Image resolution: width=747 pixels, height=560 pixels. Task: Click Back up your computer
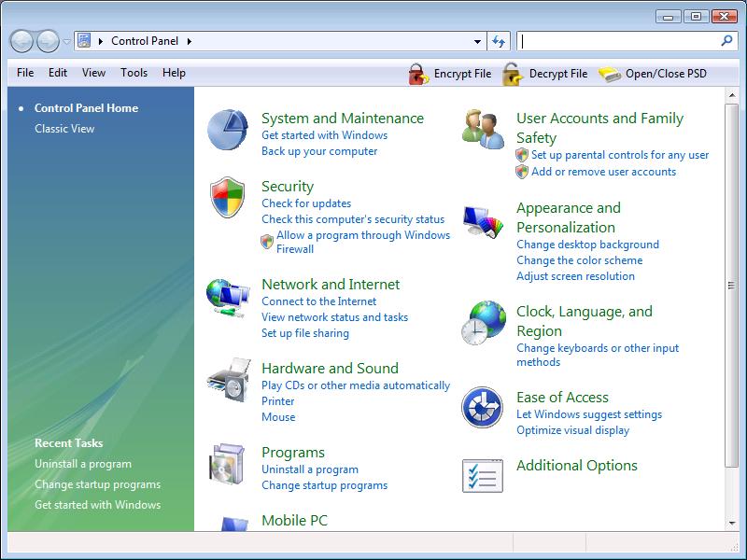[x=319, y=151]
